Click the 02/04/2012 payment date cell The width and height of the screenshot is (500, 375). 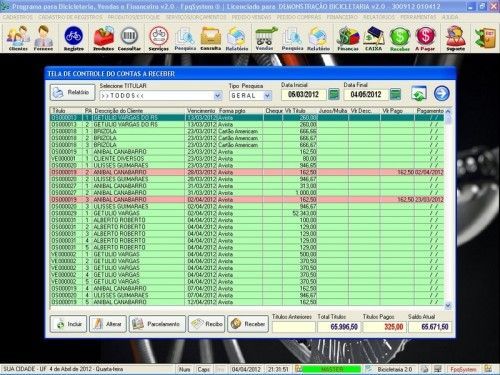pos(429,172)
